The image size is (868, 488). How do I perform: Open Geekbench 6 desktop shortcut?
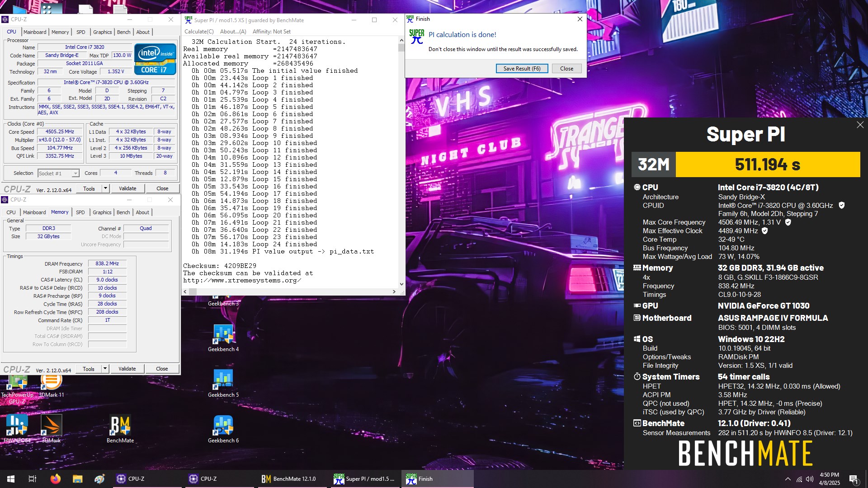(x=223, y=429)
